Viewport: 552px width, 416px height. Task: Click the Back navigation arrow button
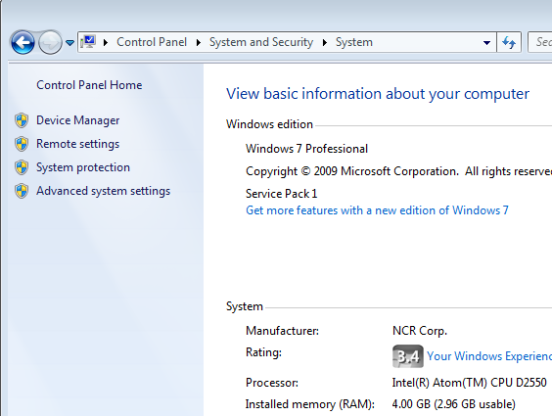coord(23,42)
